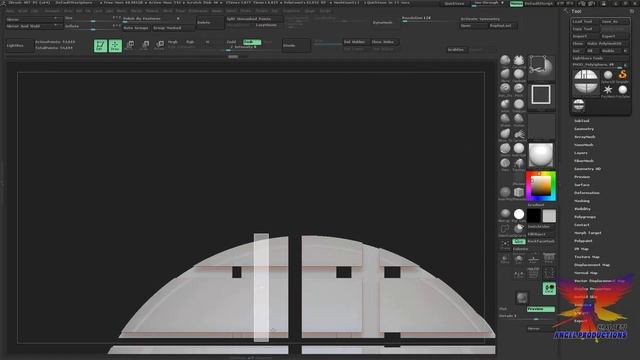
Task: Toggle the green Menus button
Action: [516, 4]
